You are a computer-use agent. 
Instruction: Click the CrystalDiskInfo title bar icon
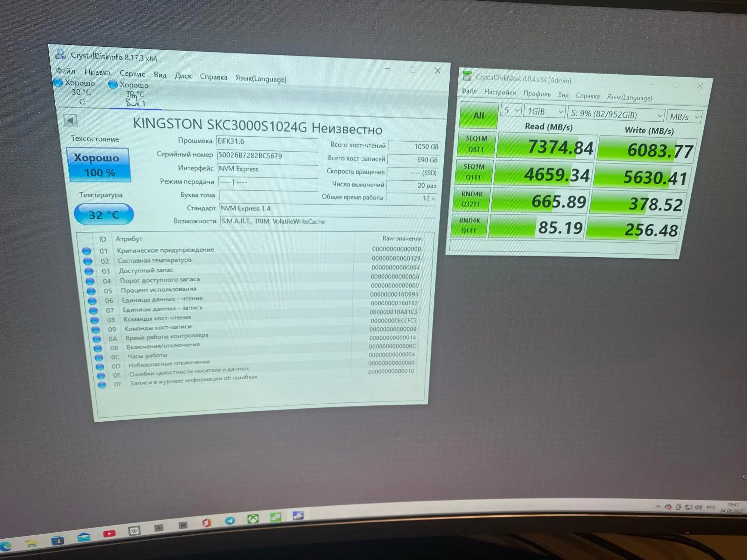tap(60, 55)
